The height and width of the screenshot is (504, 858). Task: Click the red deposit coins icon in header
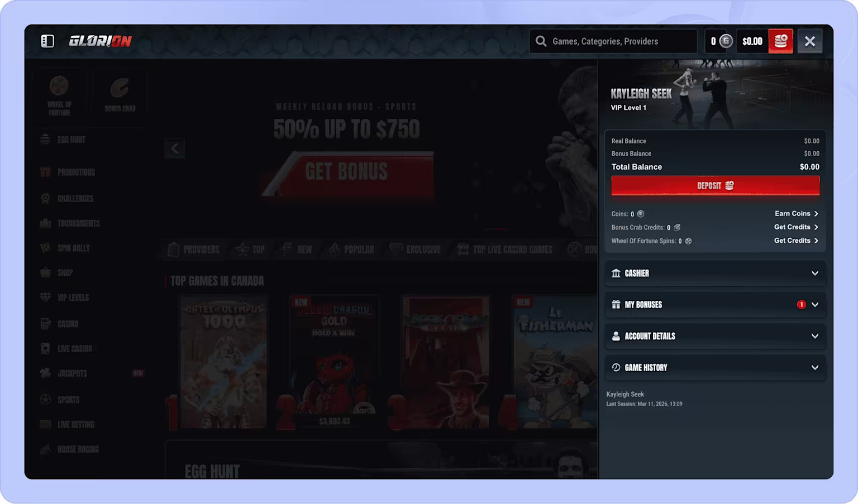[x=780, y=41]
